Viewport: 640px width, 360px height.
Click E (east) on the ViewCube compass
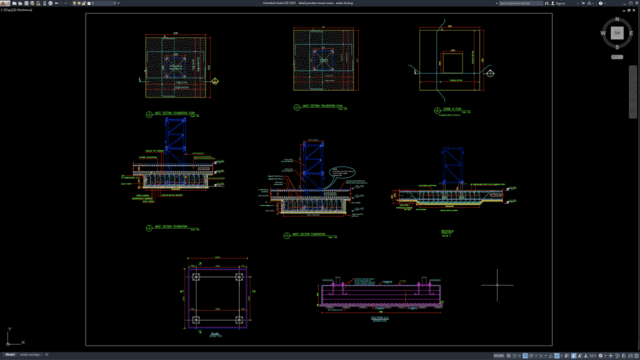[631, 33]
